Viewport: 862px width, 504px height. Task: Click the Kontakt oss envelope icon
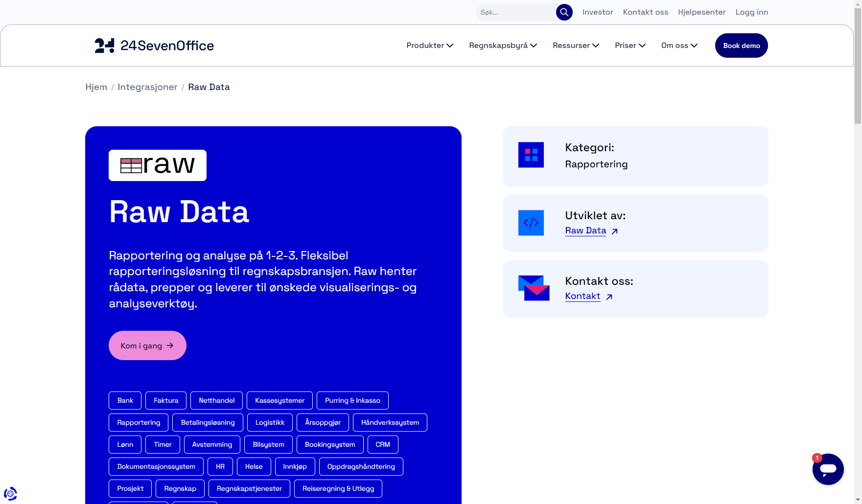(x=534, y=288)
